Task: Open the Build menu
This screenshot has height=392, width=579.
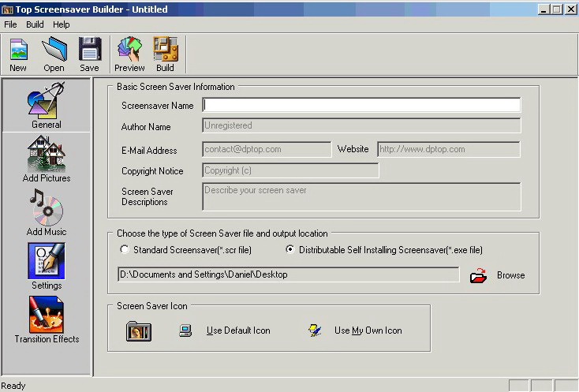Action: click(35, 24)
